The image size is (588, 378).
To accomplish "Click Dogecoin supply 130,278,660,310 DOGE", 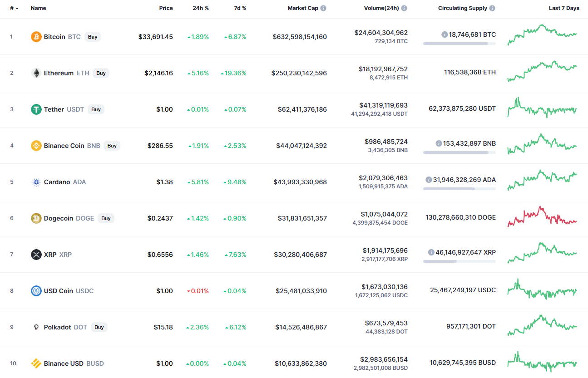I will (x=460, y=217).
